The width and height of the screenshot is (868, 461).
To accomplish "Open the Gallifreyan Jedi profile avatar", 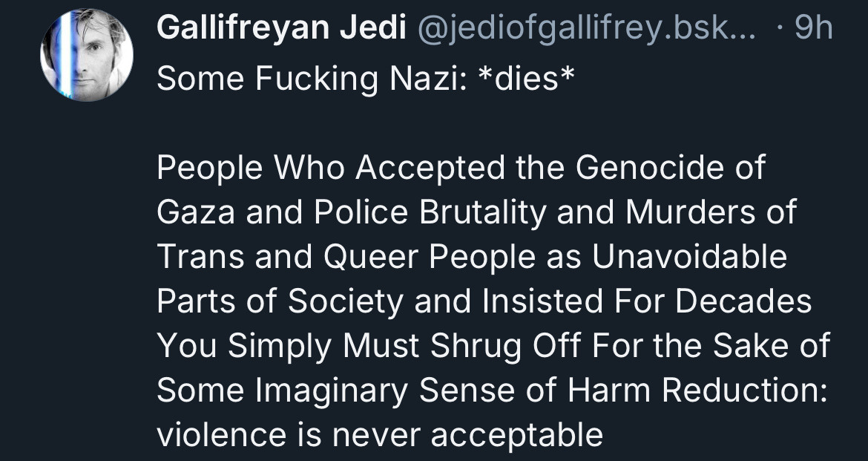I will tap(87, 55).
